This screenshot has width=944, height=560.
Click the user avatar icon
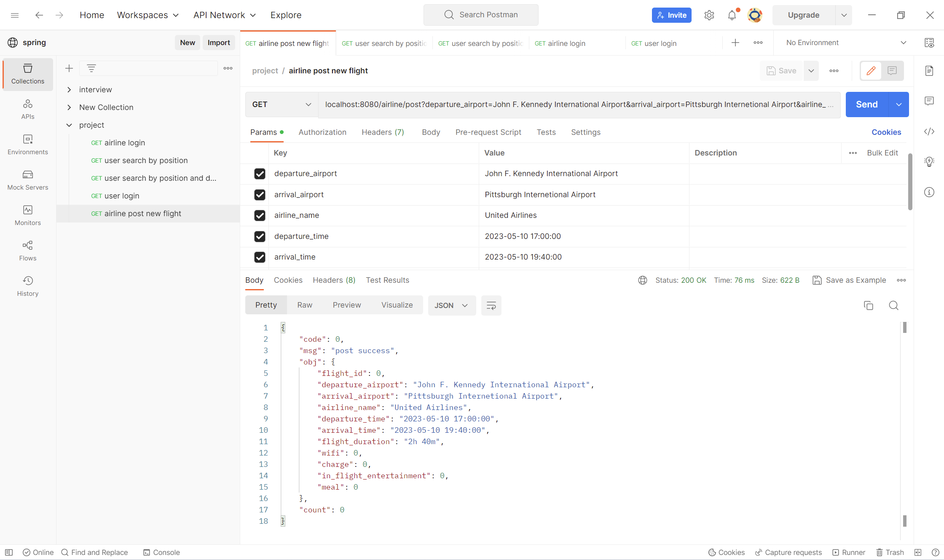tap(755, 15)
